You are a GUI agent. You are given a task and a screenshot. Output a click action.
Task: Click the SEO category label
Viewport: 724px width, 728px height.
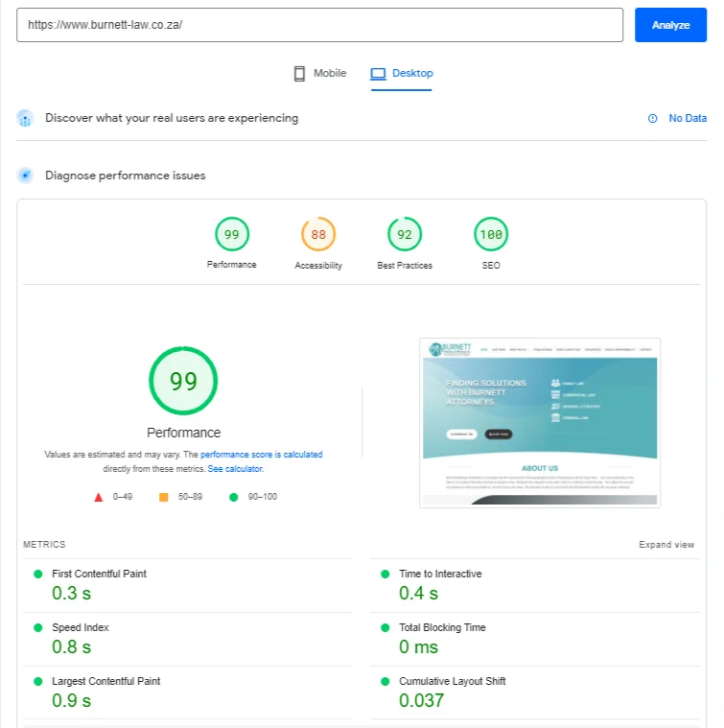click(491, 266)
